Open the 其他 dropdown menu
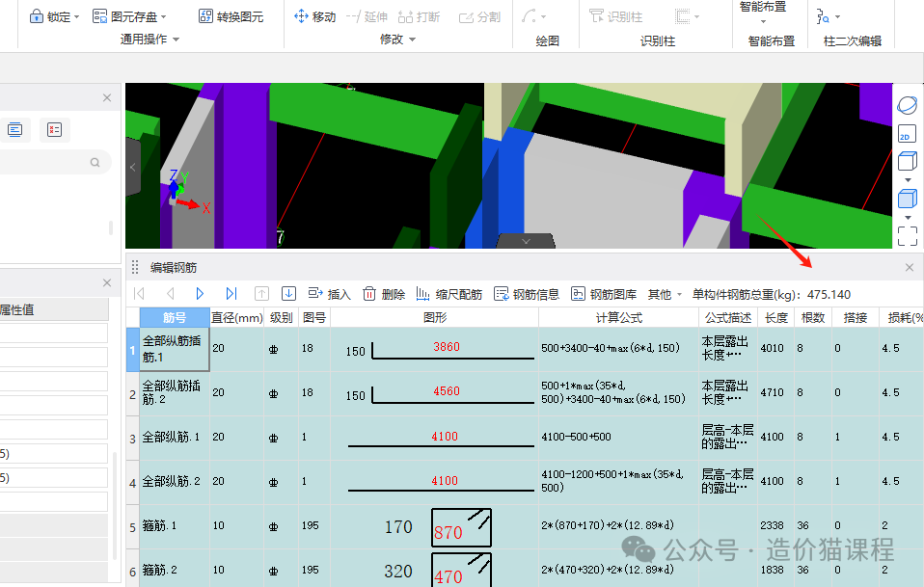This screenshot has height=587, width=924. (x=665, y=294)
